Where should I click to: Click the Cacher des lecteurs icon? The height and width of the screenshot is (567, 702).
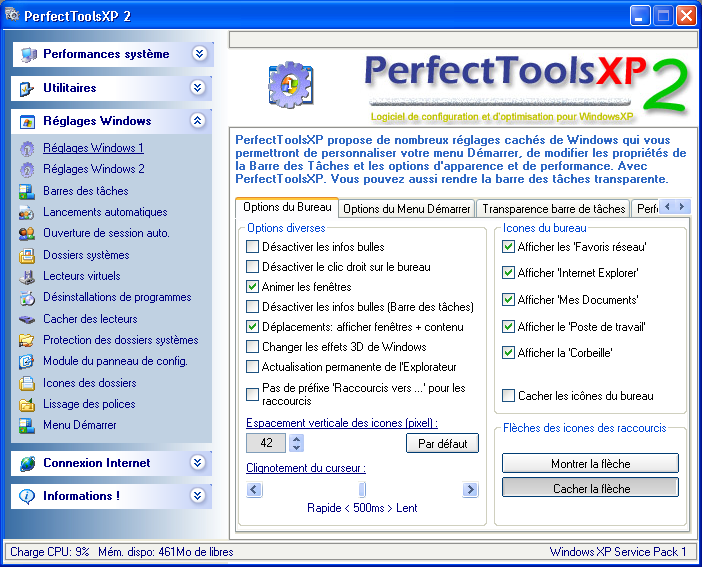tap(27, 319)
